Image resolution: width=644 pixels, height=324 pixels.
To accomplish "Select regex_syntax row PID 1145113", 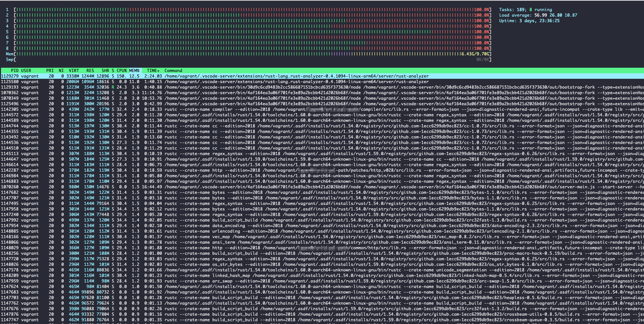I will (322, 154).
